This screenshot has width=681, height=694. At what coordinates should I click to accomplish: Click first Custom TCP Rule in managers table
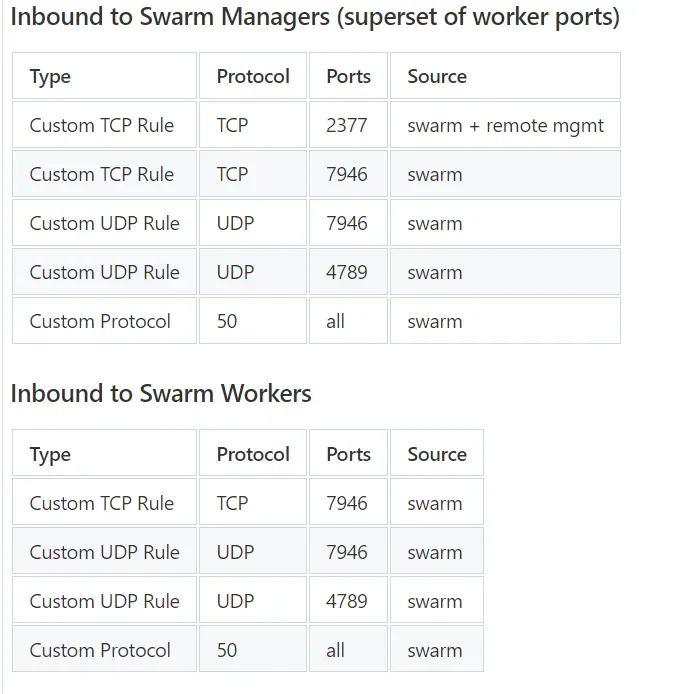(x=104, y=125)
